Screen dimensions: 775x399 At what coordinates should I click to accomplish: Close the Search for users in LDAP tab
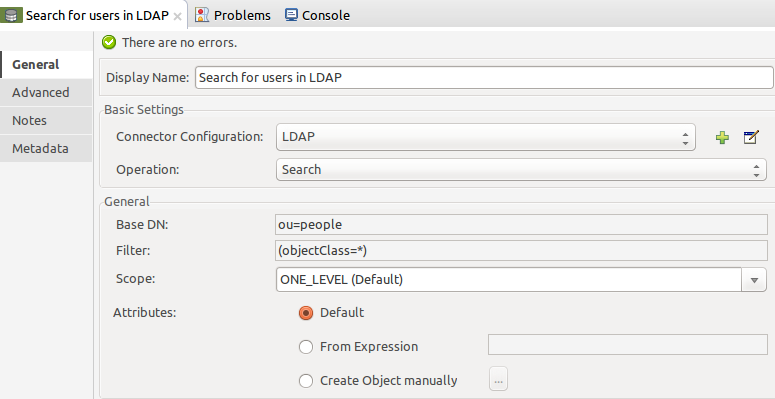[x=177, y=16]
